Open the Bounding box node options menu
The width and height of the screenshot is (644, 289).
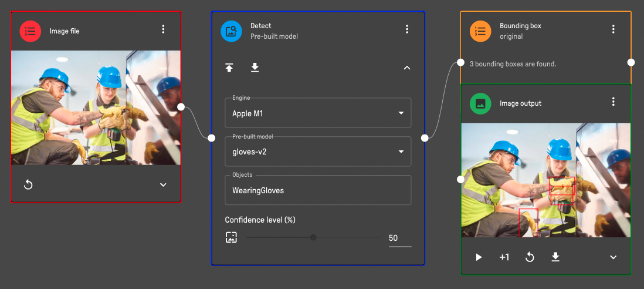point(613,29)
